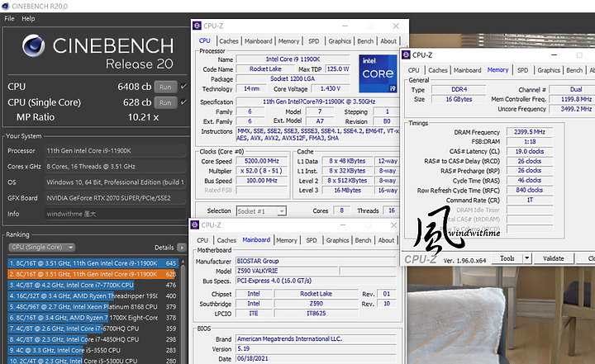595x364 pixels.
Task: Open the Help menu in Cinebench
Action: (x=28, y=18)
